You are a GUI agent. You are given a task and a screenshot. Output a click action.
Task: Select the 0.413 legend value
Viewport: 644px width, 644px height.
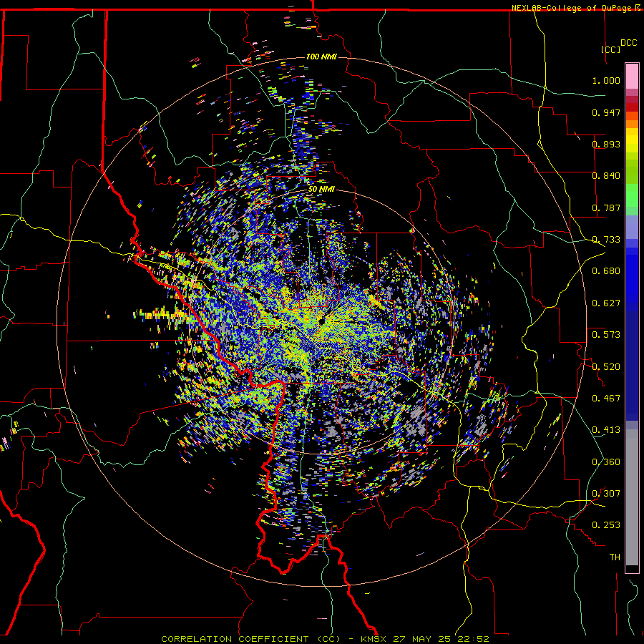[606, 430]
